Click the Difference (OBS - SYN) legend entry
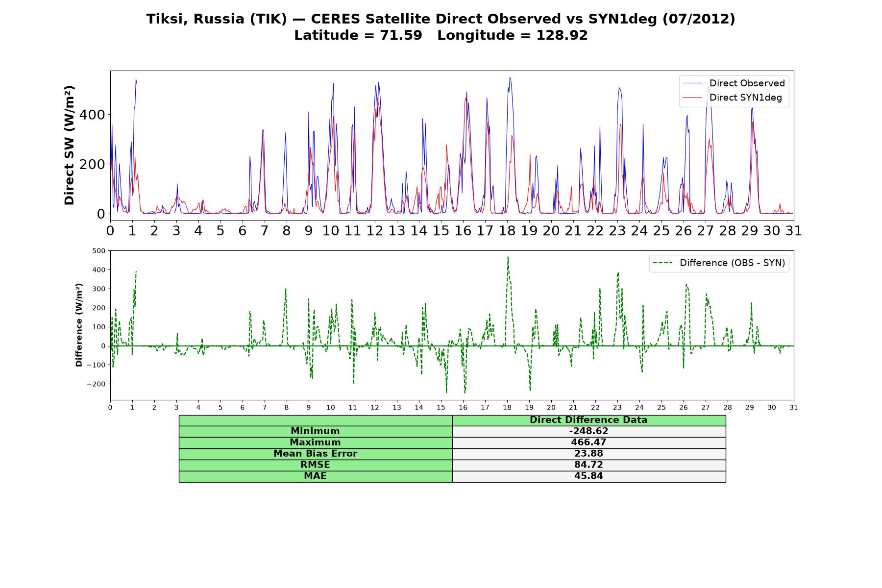The width and height of the screenshot is (882, 588). 719,263
